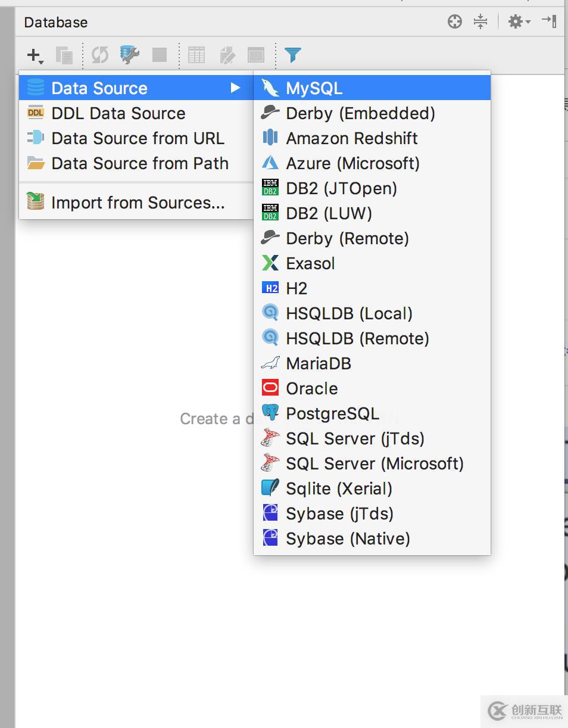Choose MySQL in the submenu
568x728 pixels.
[x=372, y=88]
